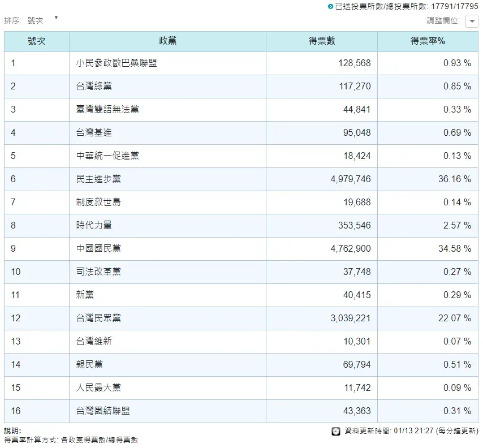Click vote share 0.69 %
Screen dimensions: 483x448
click(457, 133)
